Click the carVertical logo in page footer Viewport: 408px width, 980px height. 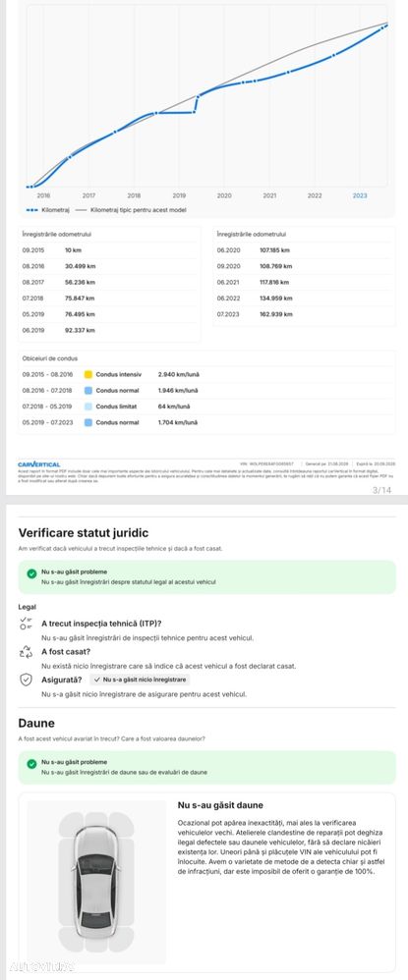point(39,464)
